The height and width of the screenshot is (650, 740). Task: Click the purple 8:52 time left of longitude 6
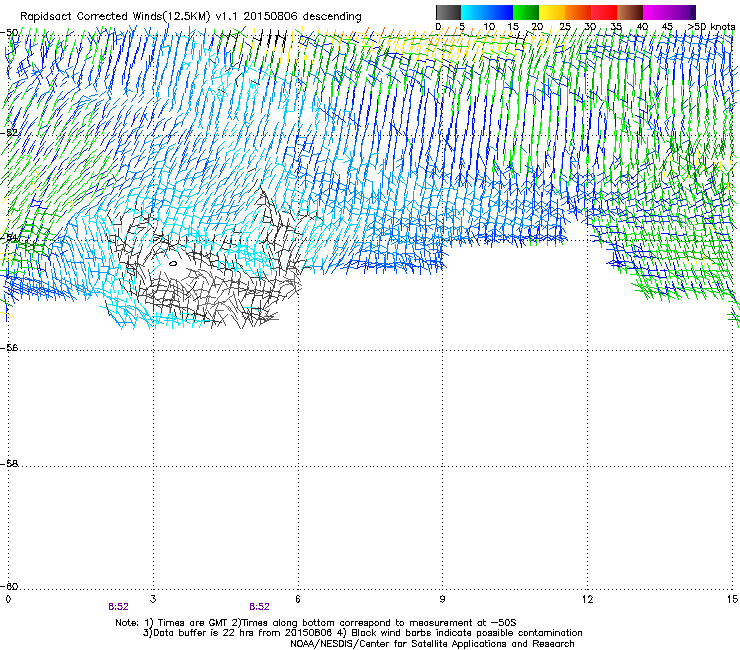260,607
